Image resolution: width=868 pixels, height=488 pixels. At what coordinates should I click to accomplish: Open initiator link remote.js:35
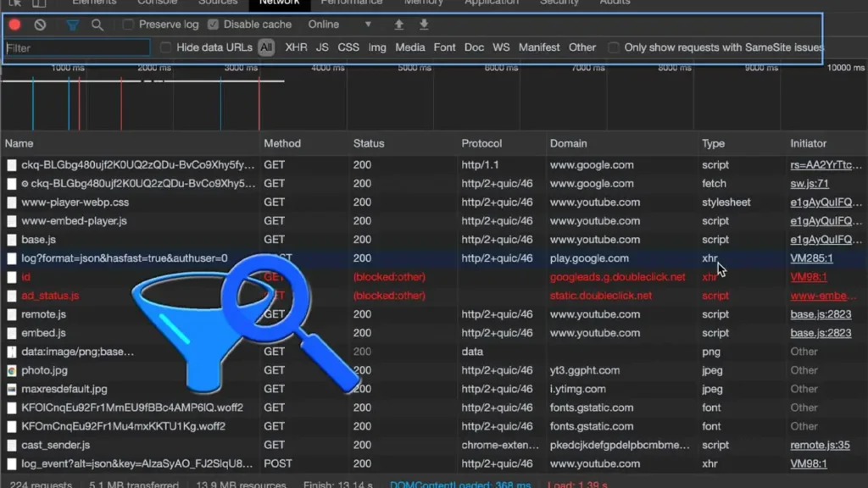pos(820,446)
